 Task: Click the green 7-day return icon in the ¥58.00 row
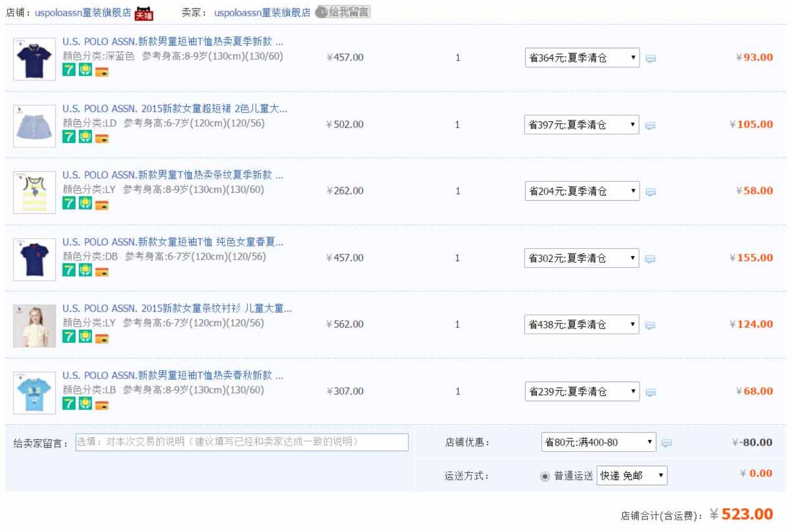69,203
